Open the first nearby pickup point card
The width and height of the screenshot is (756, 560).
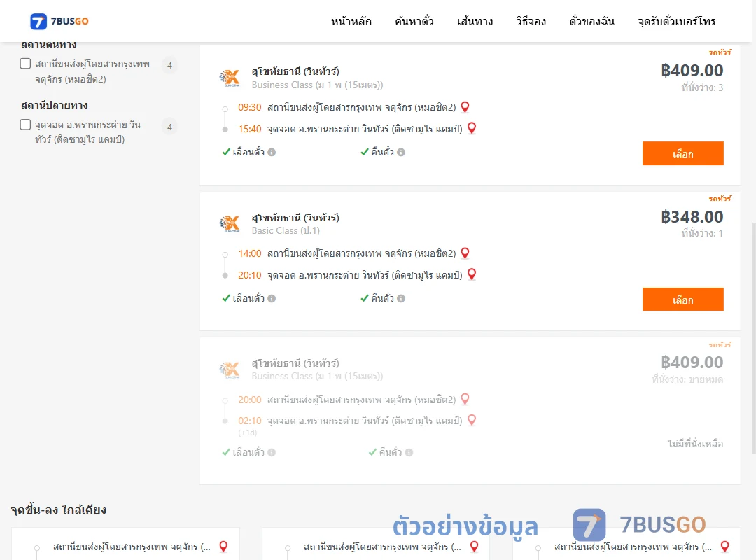[125, 545]
